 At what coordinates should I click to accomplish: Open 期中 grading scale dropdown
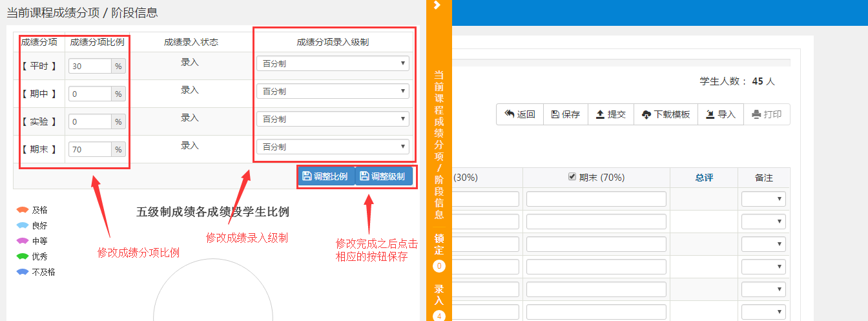click(x=333, y=91)
